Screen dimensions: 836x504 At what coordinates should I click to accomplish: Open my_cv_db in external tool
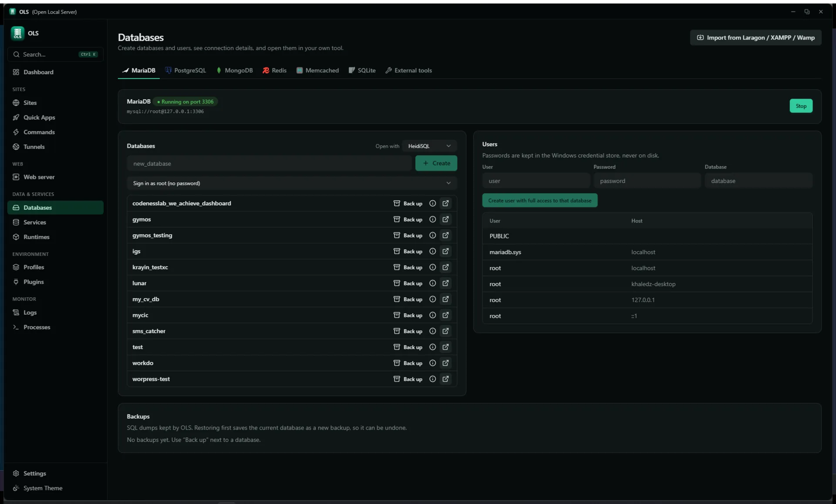coord(445,299)
